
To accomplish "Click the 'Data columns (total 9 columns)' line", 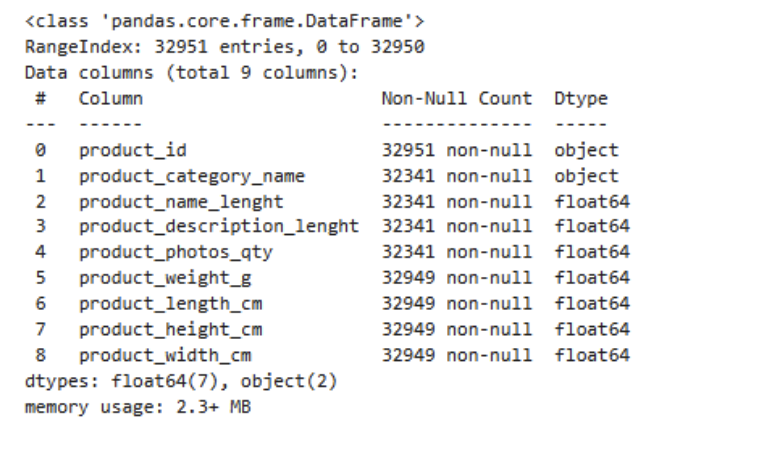I will (190, 73).
